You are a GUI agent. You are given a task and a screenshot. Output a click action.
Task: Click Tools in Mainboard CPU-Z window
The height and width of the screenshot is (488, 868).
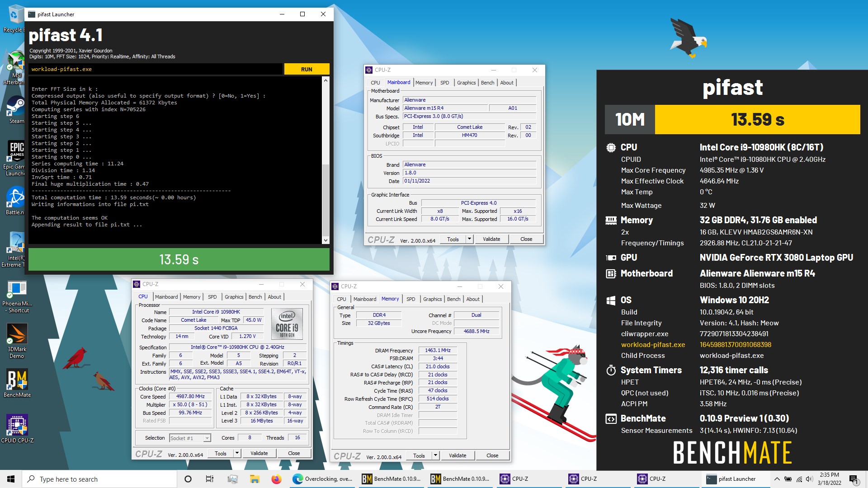(x=453, y=239)
